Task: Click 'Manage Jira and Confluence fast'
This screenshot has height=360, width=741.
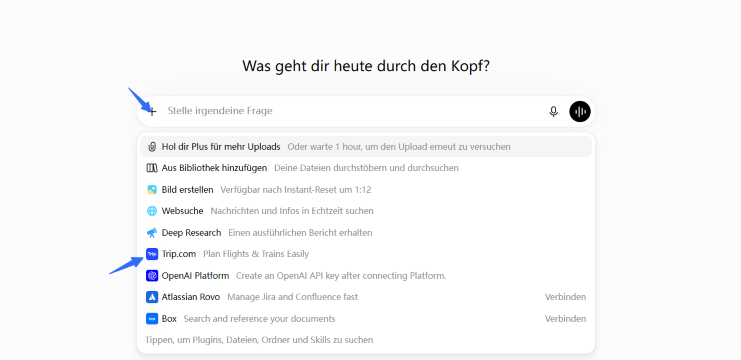Action: [x=293, y=297]
